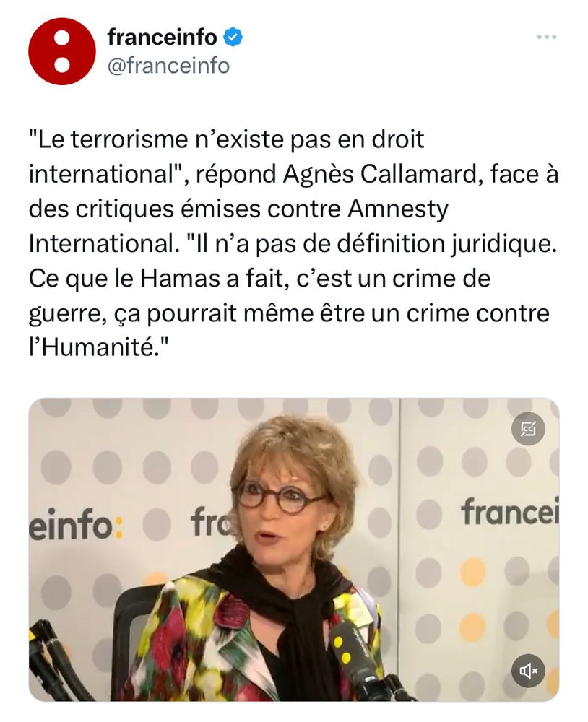Image resolution: width=588 pixels, height=722 pixels.
Task: Open the tweet via its opening quote line
Action: pos(226,139)
